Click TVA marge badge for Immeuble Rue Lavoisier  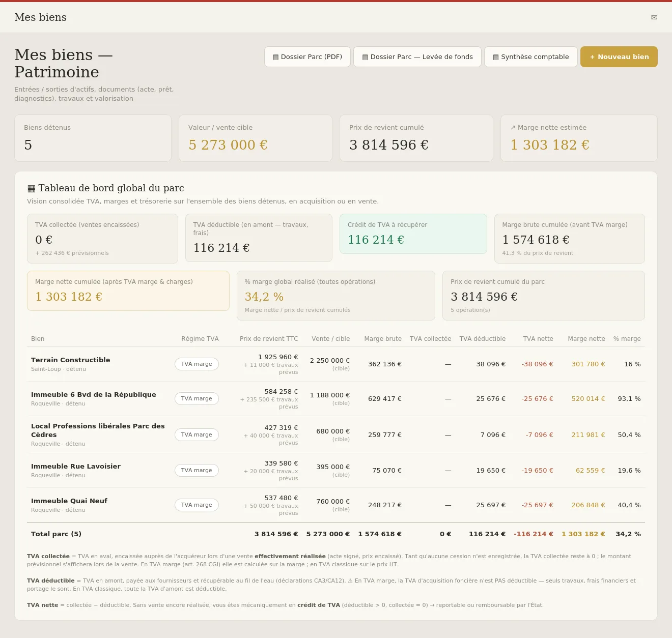tap(197, 471)
